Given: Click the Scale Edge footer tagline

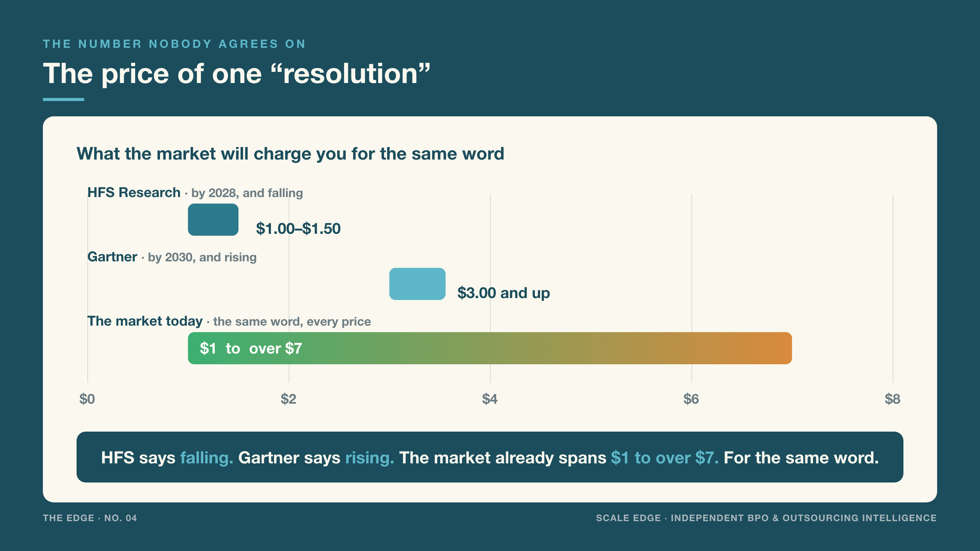Looking at the screenshot, I should point(766,518).
